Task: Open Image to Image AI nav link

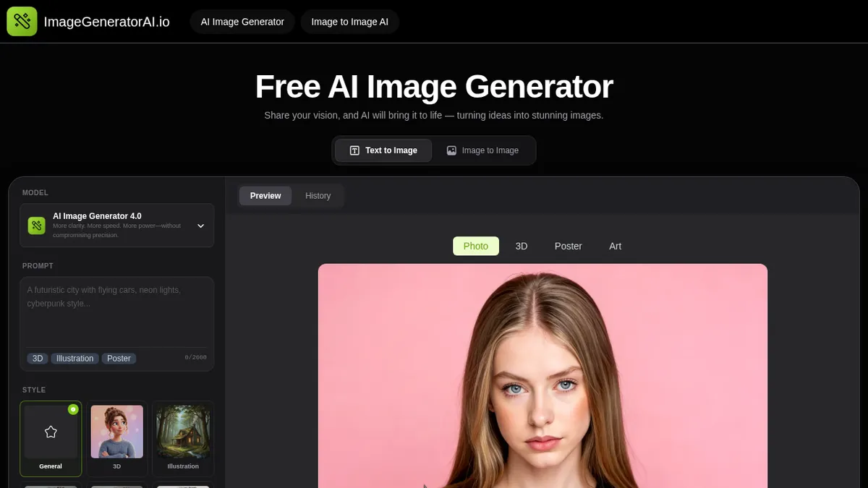Action: coord(349,22)
